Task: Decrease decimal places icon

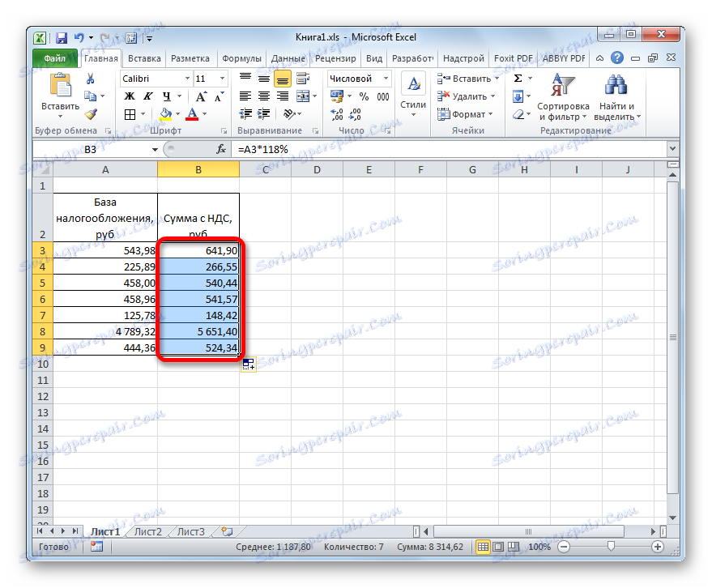Action: tap(355, 114)
